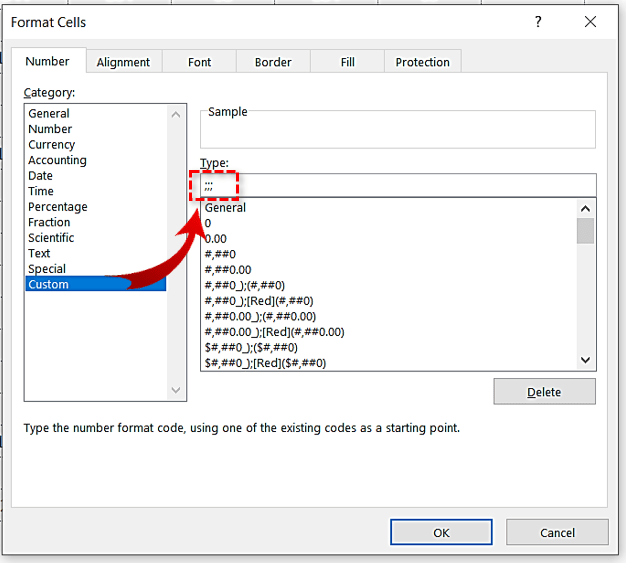The height and width of the screenshot is (563, 626).
Task: Choose Currency in the Category list
Action: point(51,145)
